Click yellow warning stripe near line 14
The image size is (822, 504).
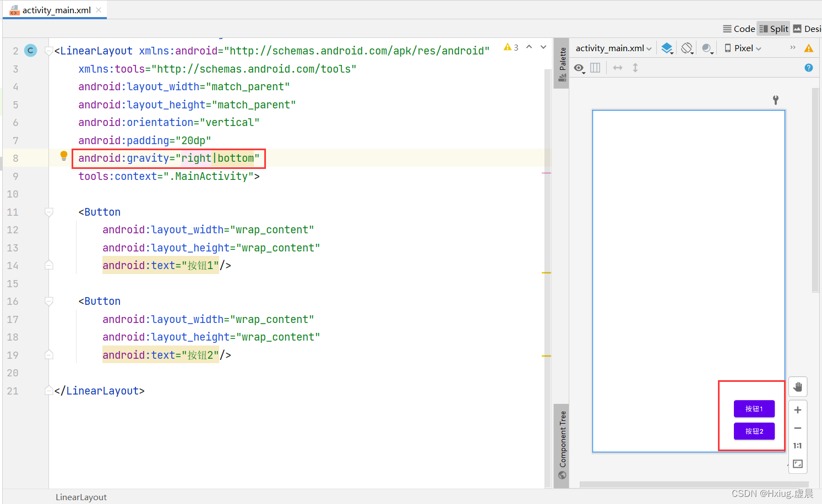click(x=546, y=272)
